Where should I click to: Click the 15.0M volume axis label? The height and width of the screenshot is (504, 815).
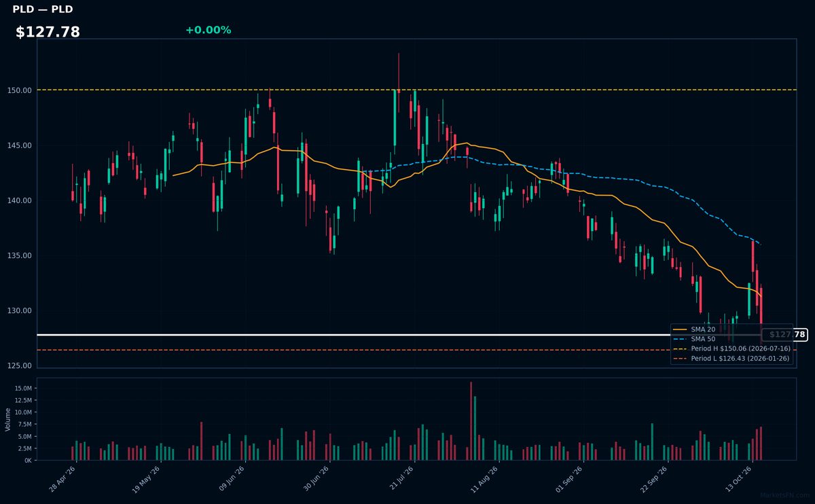[23, 388]
